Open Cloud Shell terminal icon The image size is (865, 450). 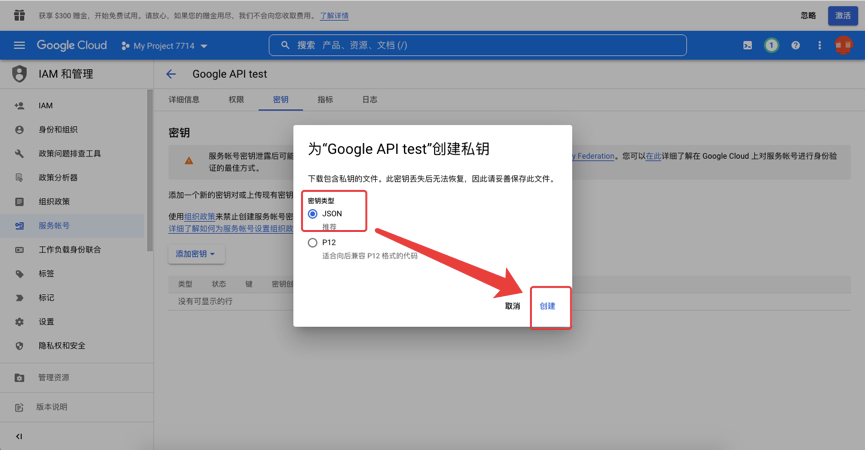[747, 45]
